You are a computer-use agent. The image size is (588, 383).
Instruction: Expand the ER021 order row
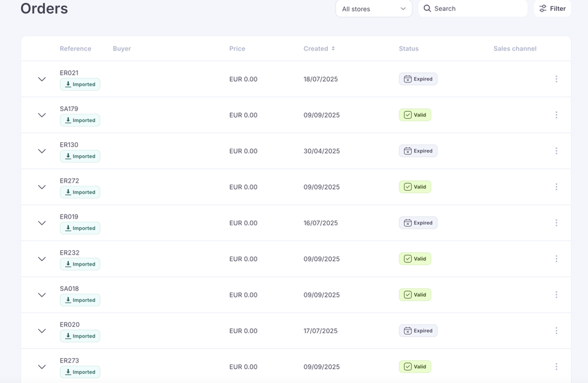coord(42,79)
